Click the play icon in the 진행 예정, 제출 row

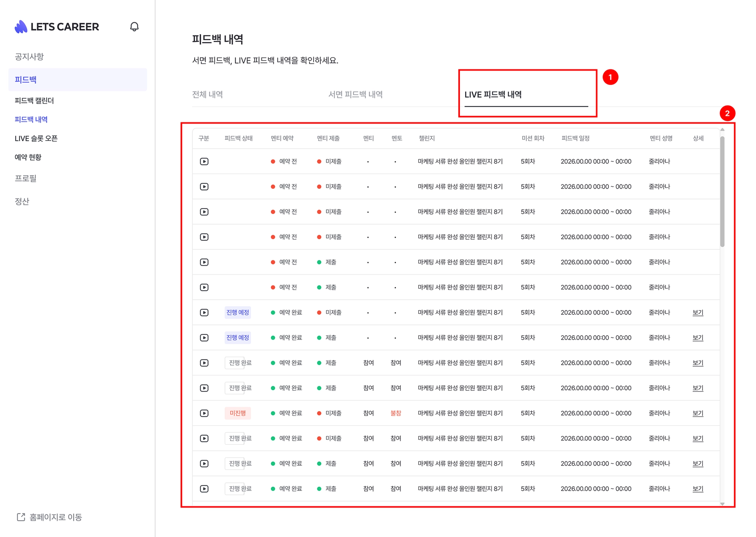click(x=204, y=337)
